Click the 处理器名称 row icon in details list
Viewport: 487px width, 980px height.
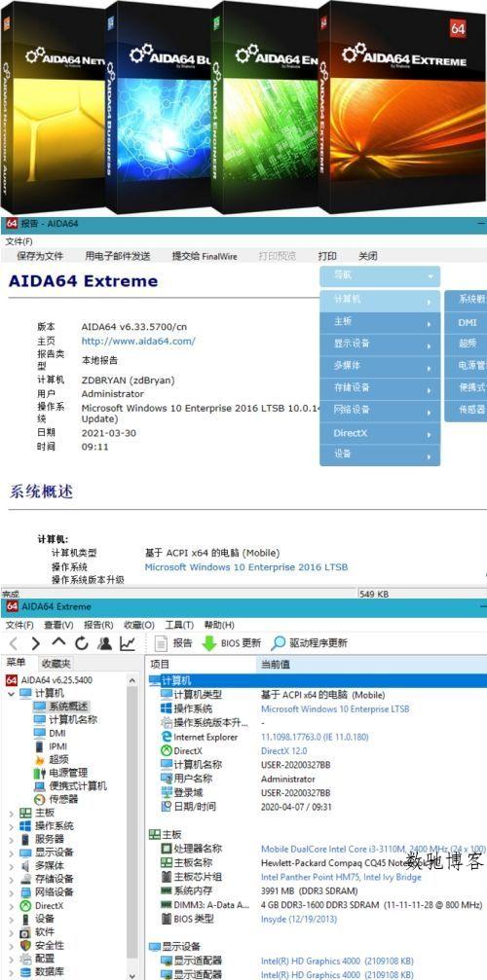point(167,849)
